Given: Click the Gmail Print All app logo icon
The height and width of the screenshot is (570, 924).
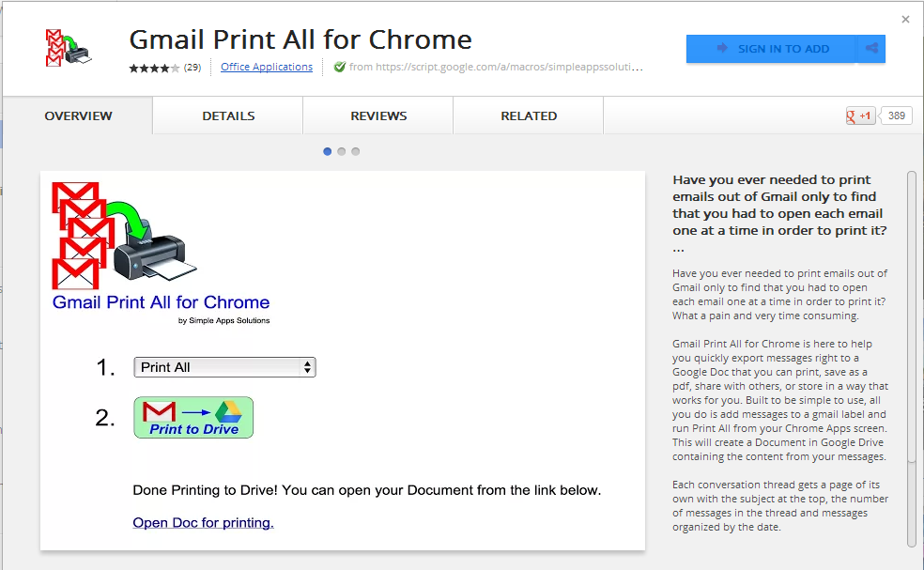Looking at the screenshot, I should 69,48.
